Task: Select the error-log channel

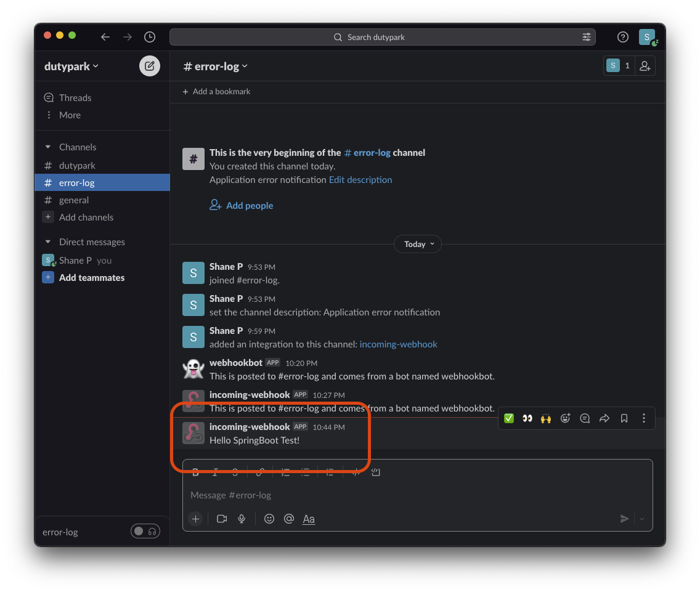Action: (x=102, y=182)
